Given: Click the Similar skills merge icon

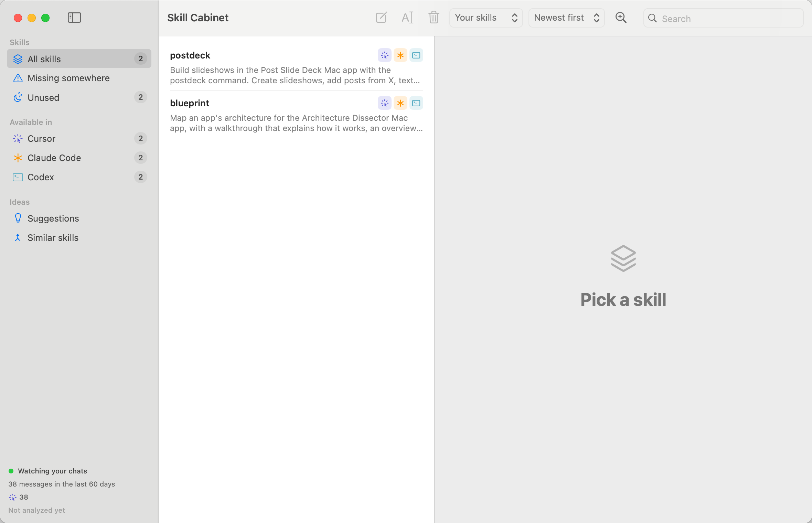Looking at the screenshot, I should [x=18, y=238].
